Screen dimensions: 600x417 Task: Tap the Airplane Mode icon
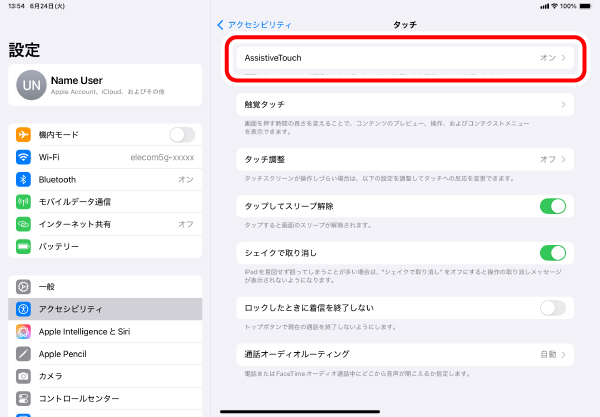click(24, 135)
